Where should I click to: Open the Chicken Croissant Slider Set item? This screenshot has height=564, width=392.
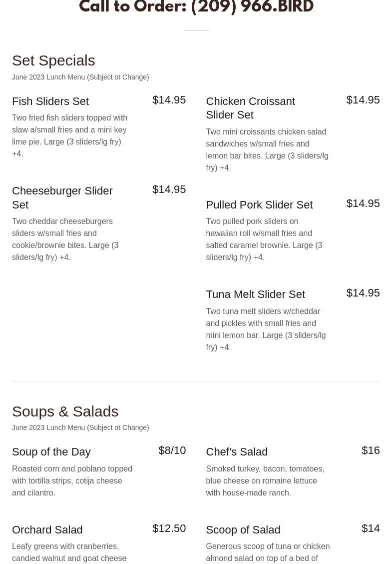pos(250,108)
